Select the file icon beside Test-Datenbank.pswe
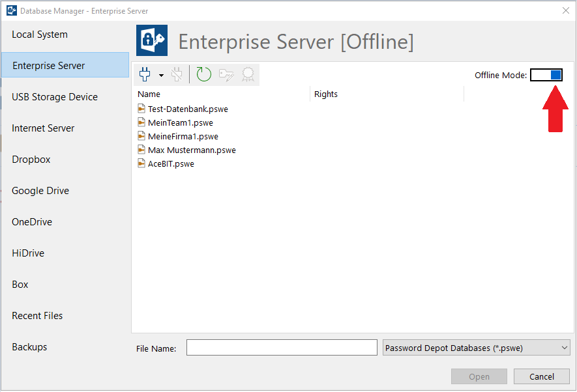Viewport: 577px width, 392px height. 141,108
